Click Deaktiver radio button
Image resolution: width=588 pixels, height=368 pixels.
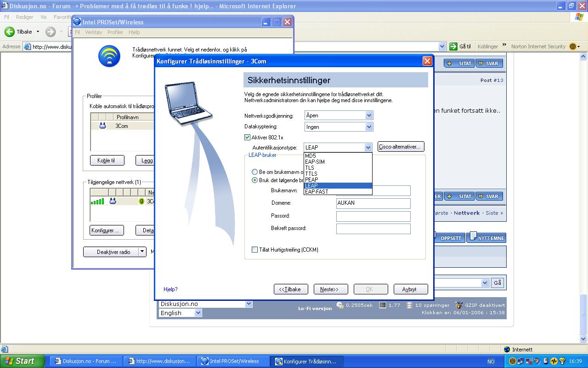pos(111,252)
